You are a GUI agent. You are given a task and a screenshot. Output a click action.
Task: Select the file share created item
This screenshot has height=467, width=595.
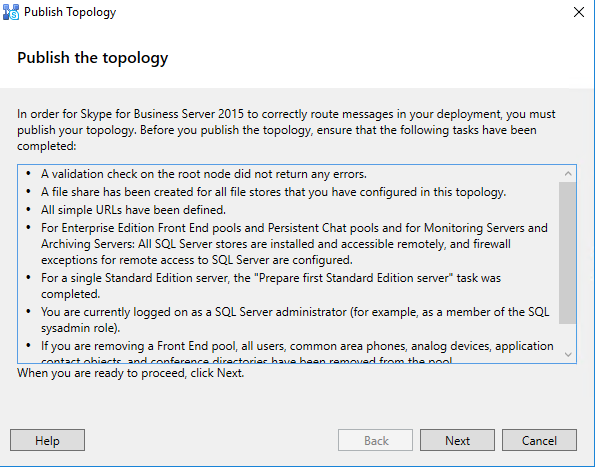tap(273, 192)
